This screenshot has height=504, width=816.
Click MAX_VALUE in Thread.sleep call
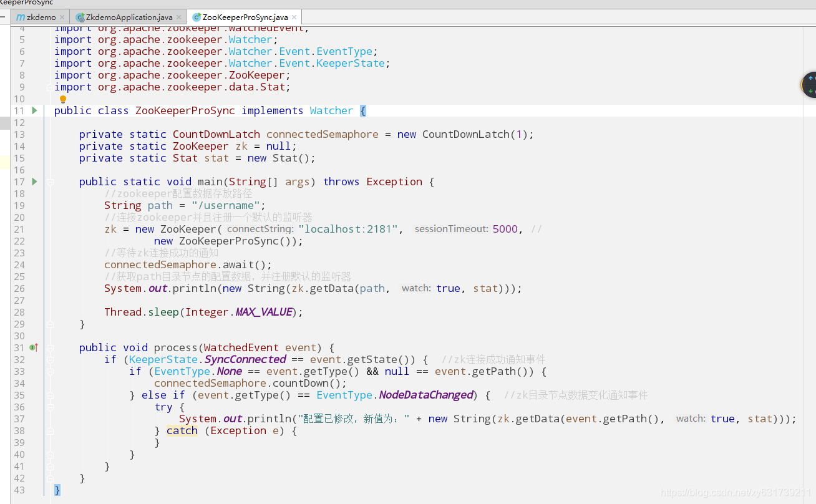point(263,312)
